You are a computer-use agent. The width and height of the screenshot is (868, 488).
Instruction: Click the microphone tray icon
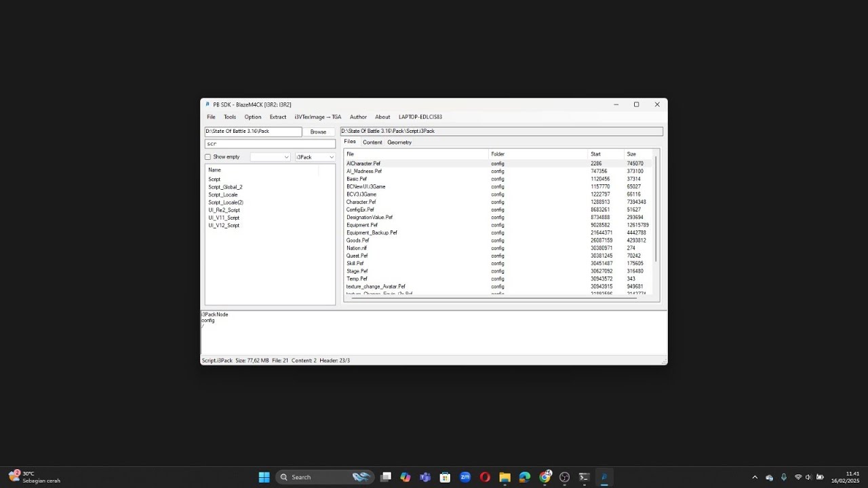[784, 477]
